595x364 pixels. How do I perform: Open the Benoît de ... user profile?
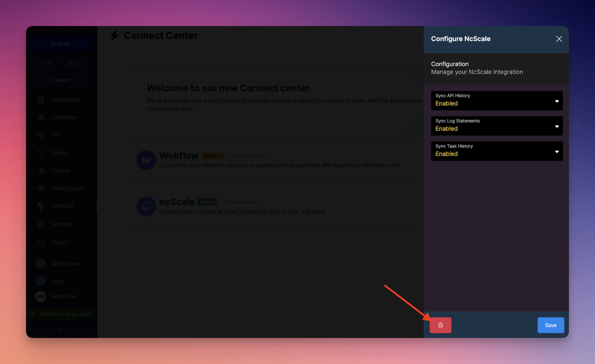coord(67,296)
